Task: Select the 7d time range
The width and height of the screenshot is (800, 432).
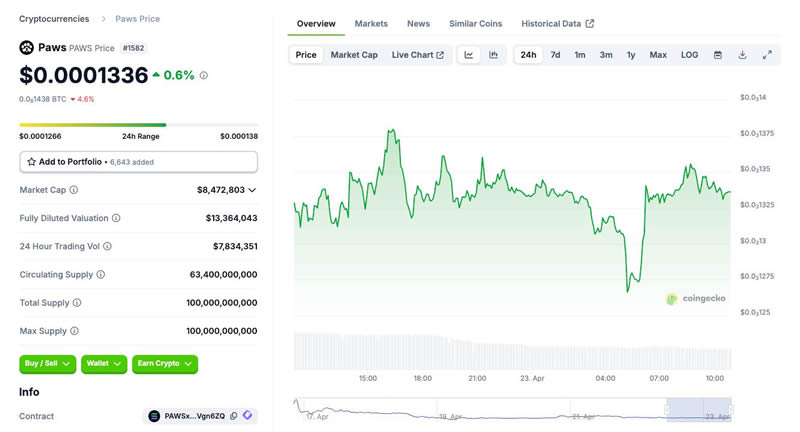Action: point(555,55)
